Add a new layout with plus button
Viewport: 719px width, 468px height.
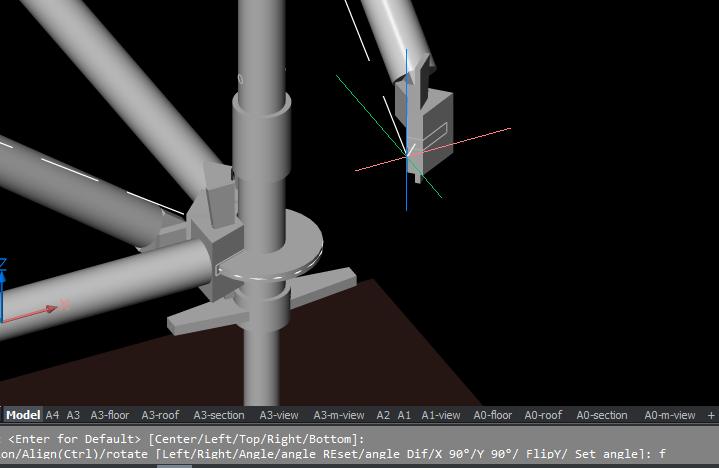pyautogui.click(x=711, y=415)
